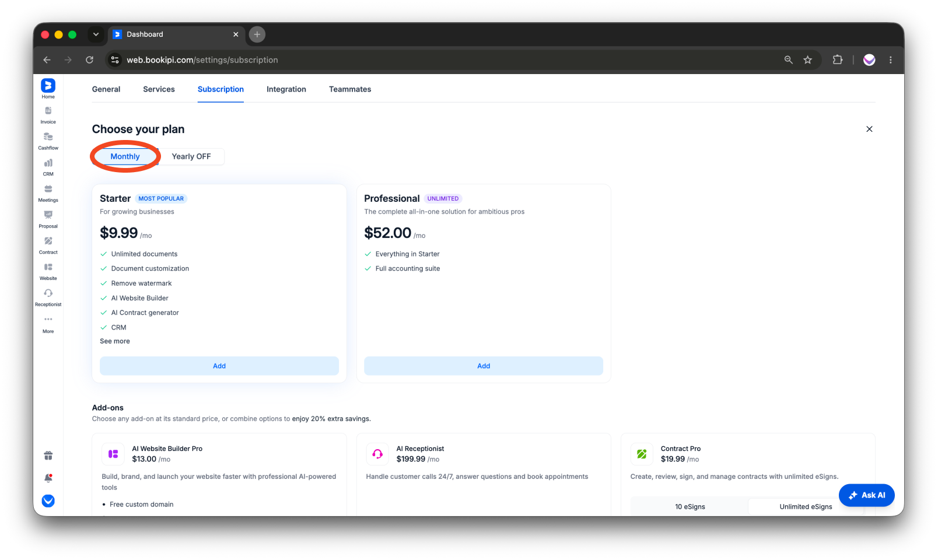Choose 10 eSigns option
Image resolution: width=938 pixels, height=560 pixels.
[x=690, y=506]
